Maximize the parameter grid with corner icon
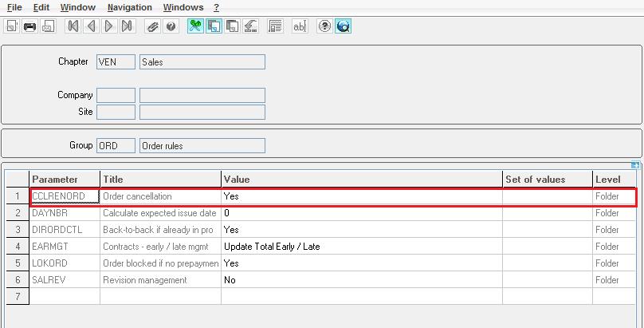 635,165
